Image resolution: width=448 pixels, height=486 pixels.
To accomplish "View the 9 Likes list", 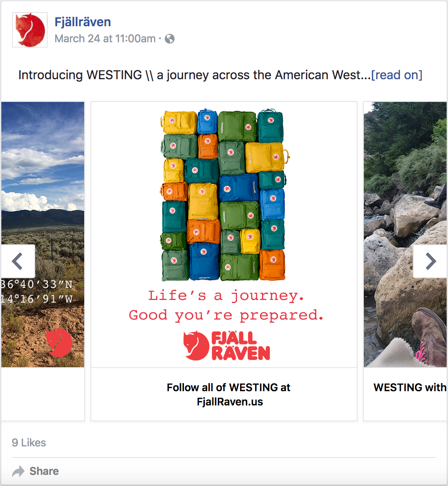I will [29, 442].
